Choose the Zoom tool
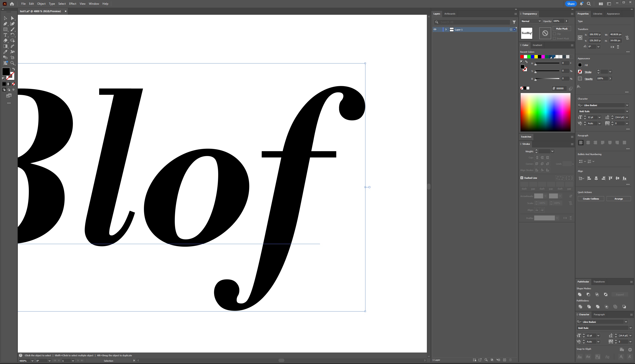Screen dimensions: 635x364 (x=12, y=63)
